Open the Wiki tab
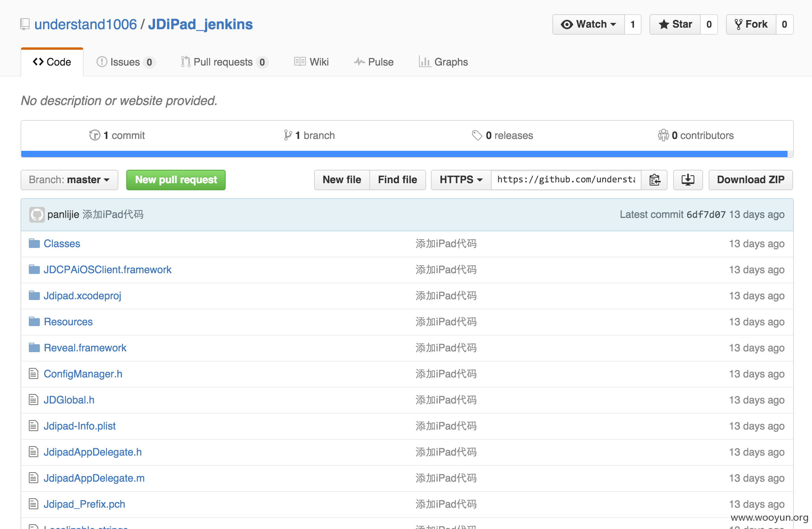Screen dimensions: 812x529 [311, 62]
